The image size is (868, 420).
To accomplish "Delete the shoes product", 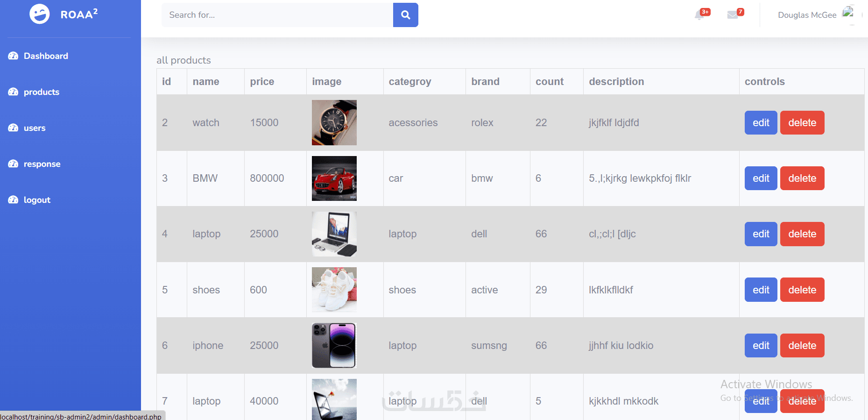I will pyautogui.click(x=802, y=290).
